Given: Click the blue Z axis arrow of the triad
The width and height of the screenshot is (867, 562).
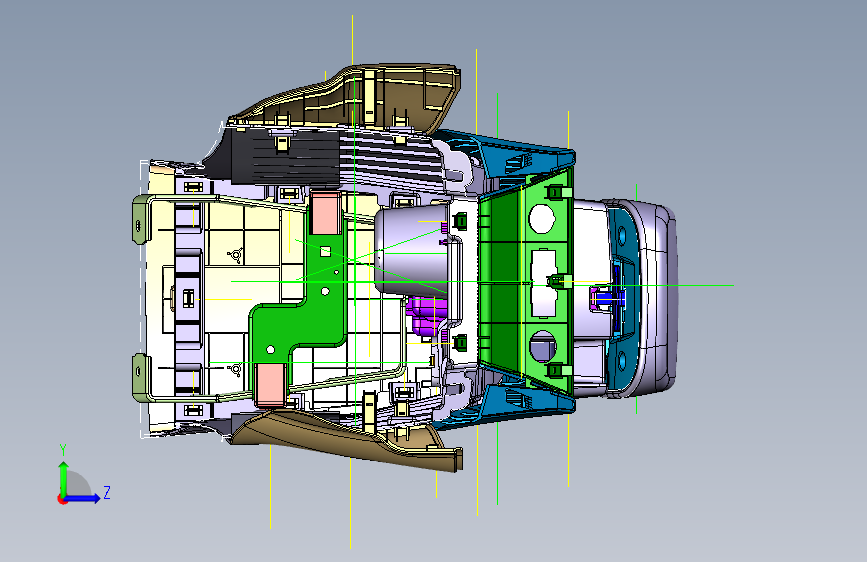Looking at the screenshot, I should (83, 498).
